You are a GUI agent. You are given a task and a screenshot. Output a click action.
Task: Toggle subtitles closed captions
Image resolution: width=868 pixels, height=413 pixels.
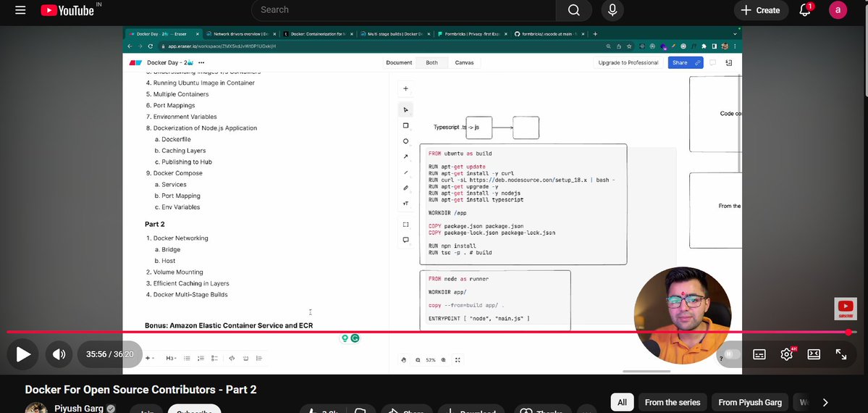tap(759, 354)
